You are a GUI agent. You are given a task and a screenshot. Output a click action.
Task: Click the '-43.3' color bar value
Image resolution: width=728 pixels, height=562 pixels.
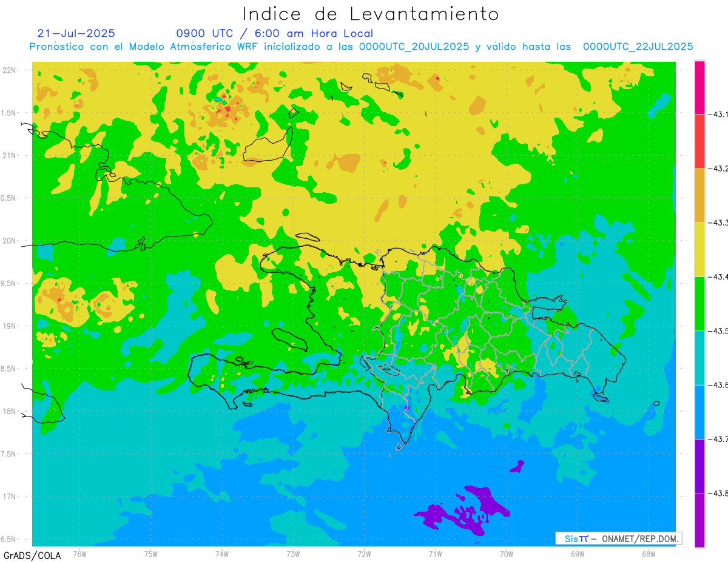(720, 222)
